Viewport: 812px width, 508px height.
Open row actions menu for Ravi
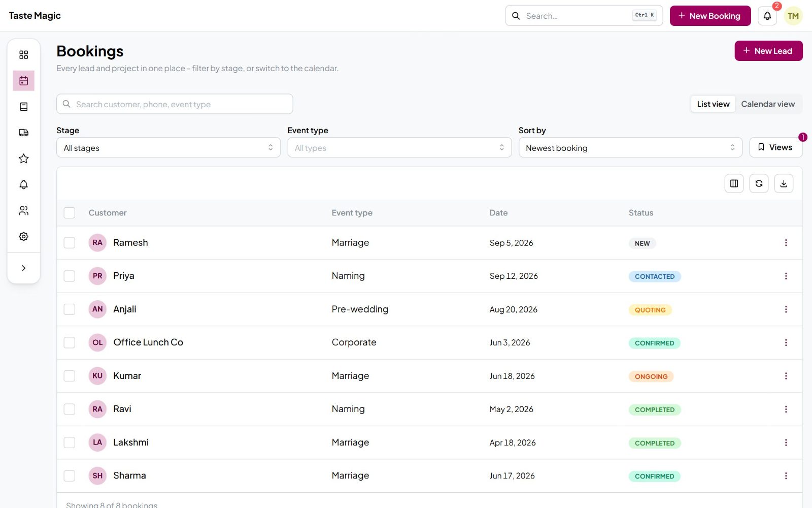(786, 409)
